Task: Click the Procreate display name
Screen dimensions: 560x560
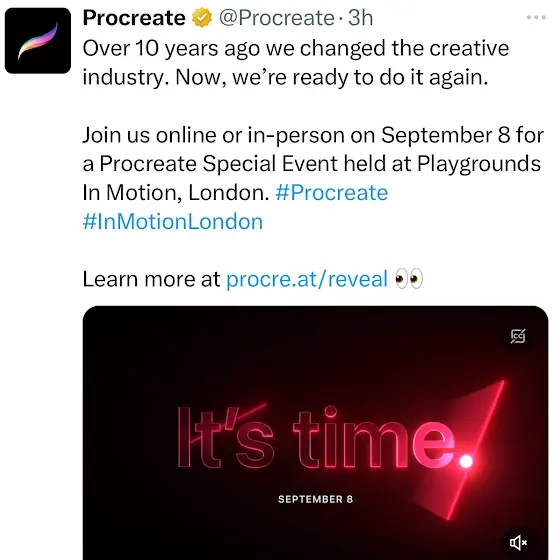Action: point(134,18)
